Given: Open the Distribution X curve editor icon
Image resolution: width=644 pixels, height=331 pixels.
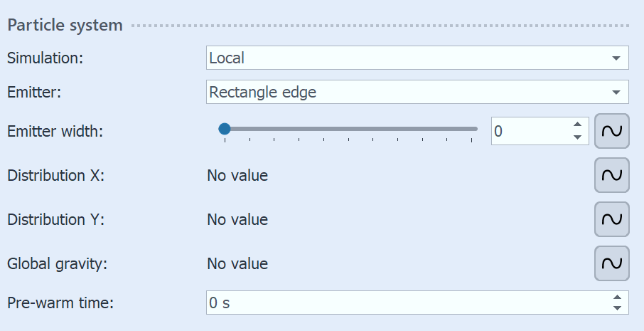Looking at the screenshot, I should point(611,175).
